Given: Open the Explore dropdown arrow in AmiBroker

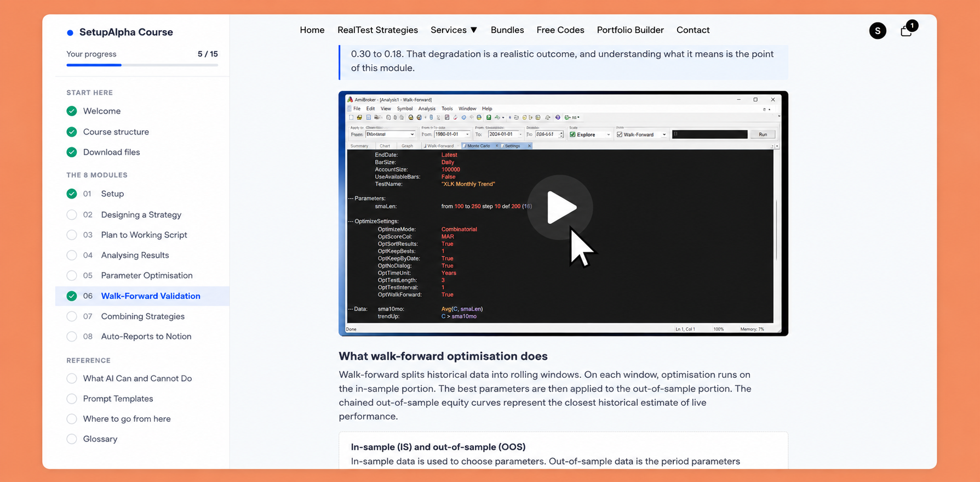Looking at the screenshot, I should click(x=609, y=134).
